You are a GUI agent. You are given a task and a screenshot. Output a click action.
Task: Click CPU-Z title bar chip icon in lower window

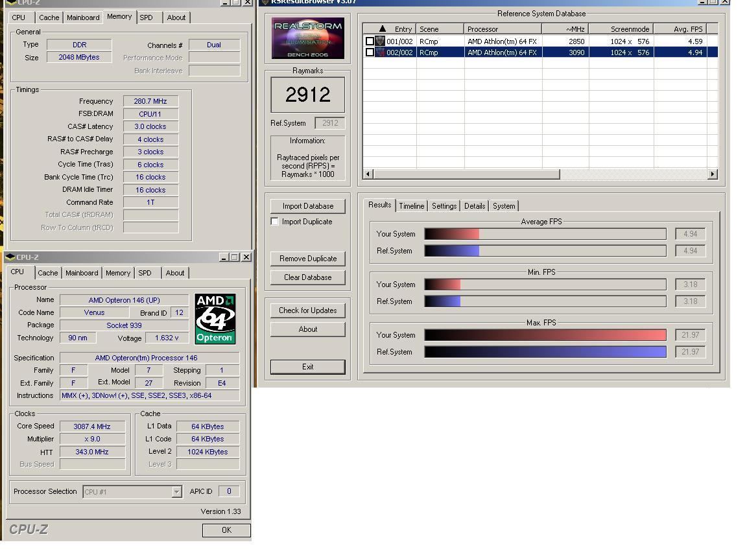point(10,257)
